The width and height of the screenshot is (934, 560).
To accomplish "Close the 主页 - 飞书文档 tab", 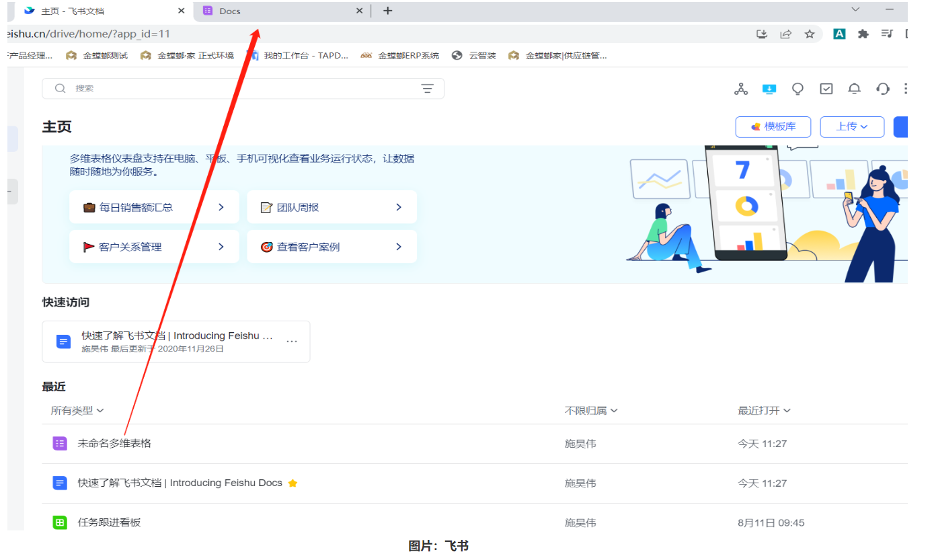I will (182, 11).
